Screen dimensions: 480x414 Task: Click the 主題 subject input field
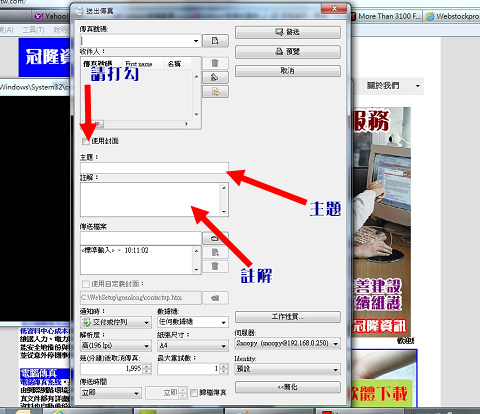pyautogui.click(x=154, y=168)
